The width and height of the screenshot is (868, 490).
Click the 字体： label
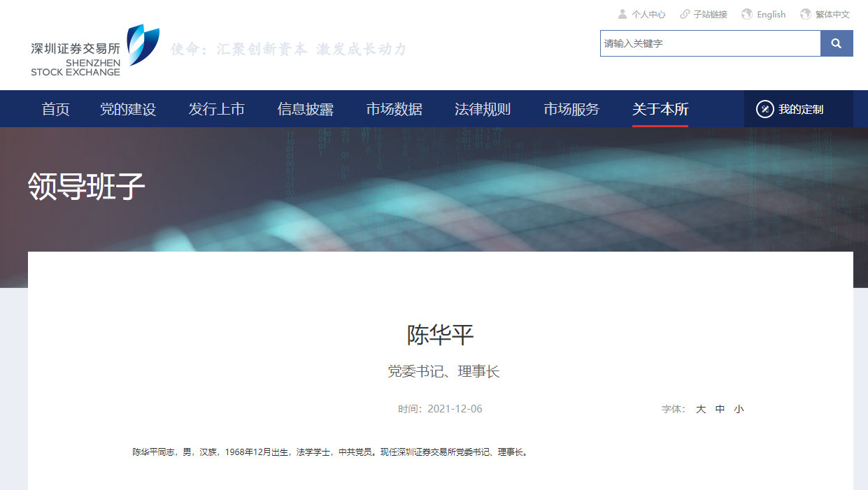pyautogui.click(x=674, y=409)
